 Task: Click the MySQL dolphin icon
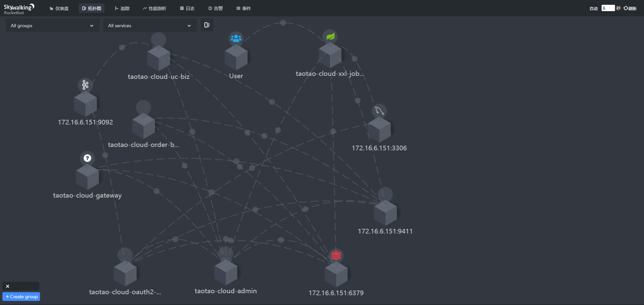(x=379, y=111)
